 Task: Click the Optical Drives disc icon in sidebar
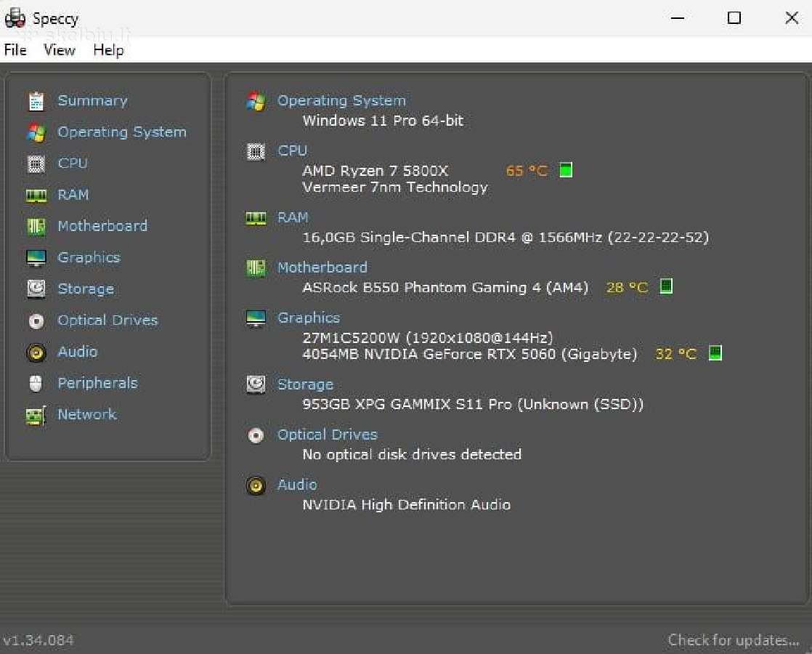(36, 321)
